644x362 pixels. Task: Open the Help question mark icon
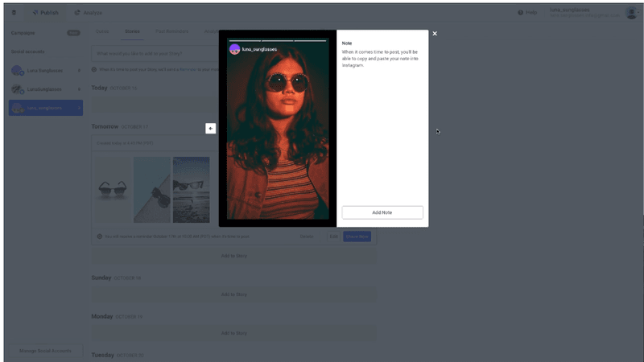pos(521,13)
